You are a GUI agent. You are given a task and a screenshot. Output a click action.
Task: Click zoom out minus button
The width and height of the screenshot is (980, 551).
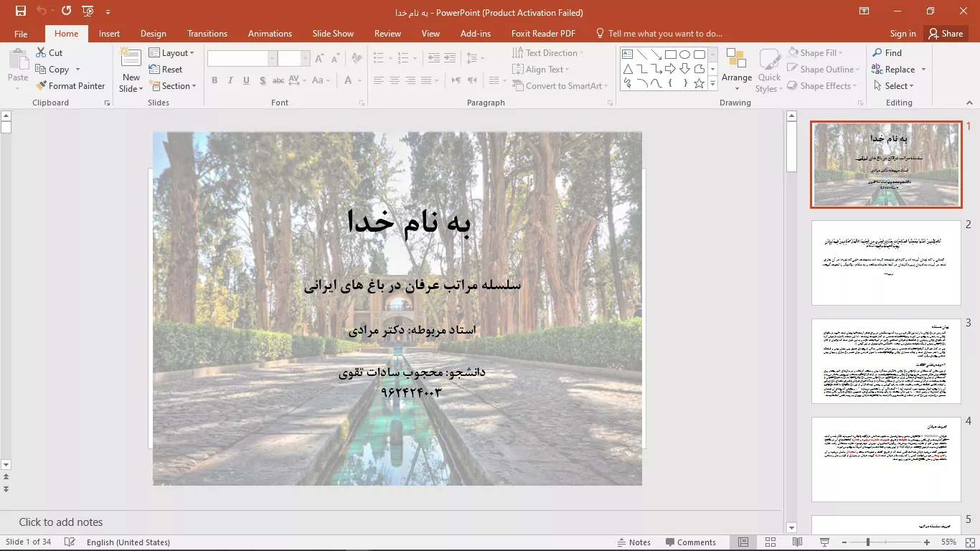point(844,542)
